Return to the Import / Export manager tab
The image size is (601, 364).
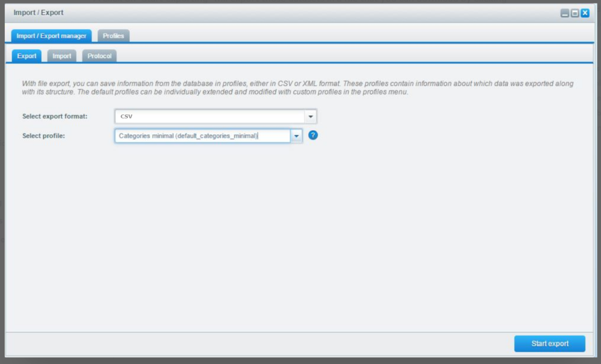tap(51, 36)
